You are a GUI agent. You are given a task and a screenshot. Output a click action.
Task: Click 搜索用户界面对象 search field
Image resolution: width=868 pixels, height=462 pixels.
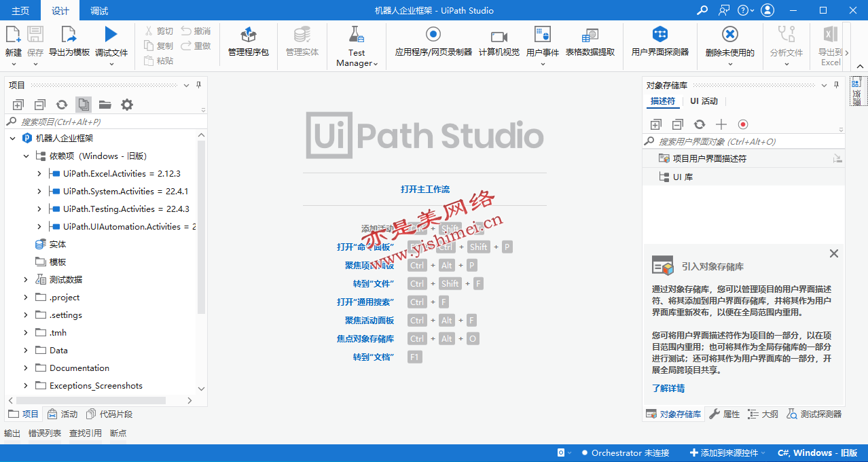[x=744, y=141]
